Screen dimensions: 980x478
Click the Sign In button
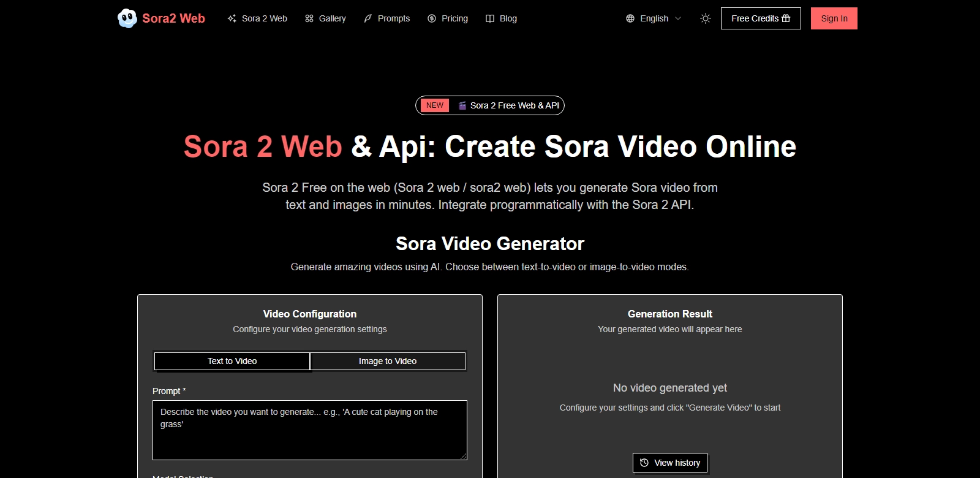pos(834,18)
